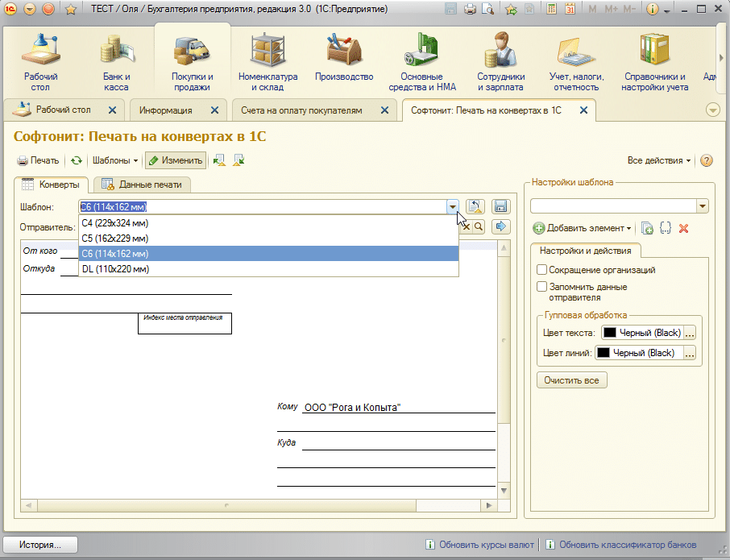This screenshot has height=560, width=730.
Task: Check Запомнить данные отправителя option
Action: pyautogui.click(x=542, y=287)
